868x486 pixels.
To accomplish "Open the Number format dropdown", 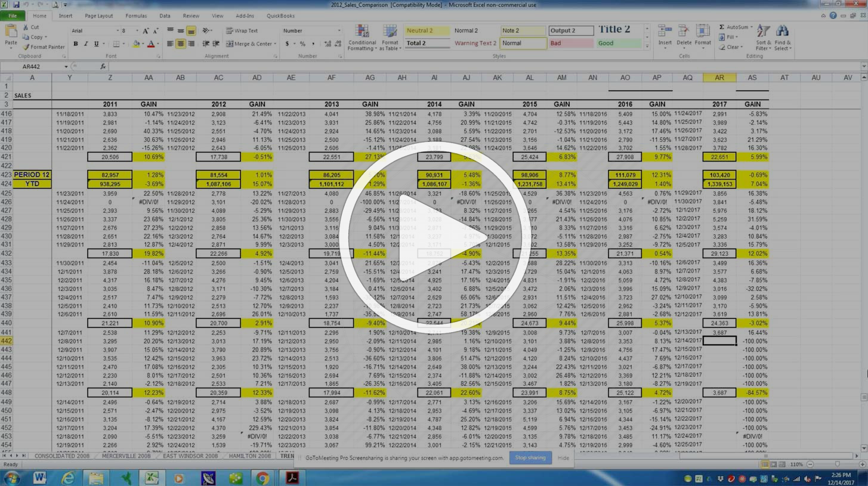I will (x=339, y=31).
